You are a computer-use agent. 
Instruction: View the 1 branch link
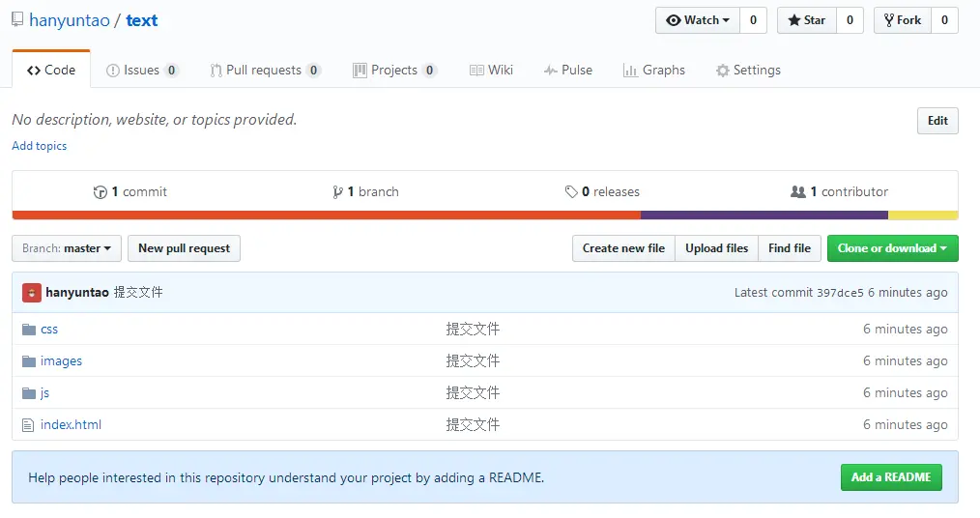[x=365, y=191]
